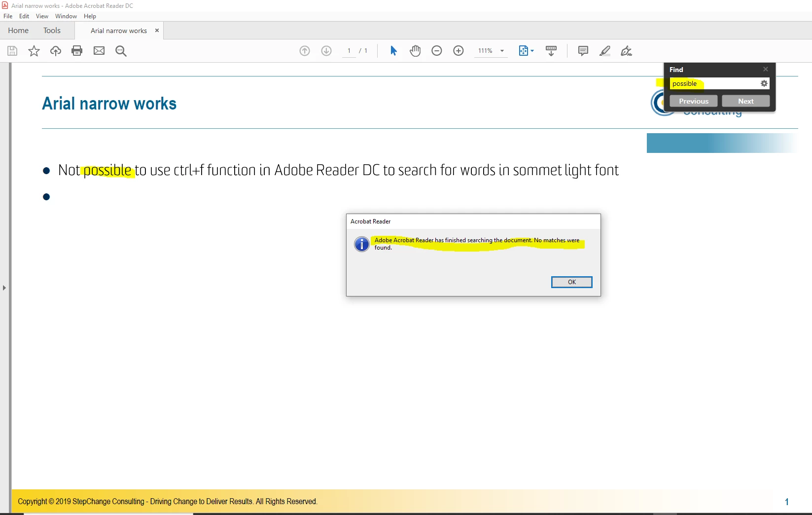812x515 pixels.
Task: Open the fit page options icon
Action: click(x=526, y=51)
